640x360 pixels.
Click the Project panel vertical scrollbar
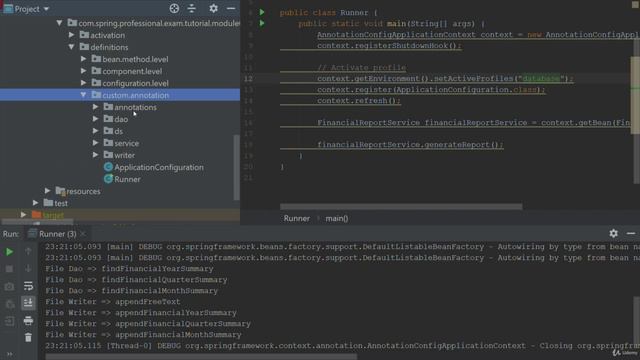pos(236,167)
